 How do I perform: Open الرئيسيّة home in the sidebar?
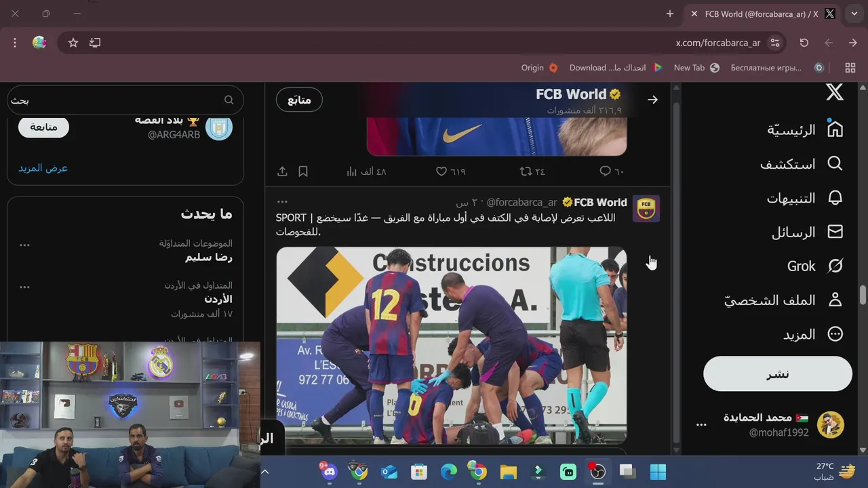805,129
